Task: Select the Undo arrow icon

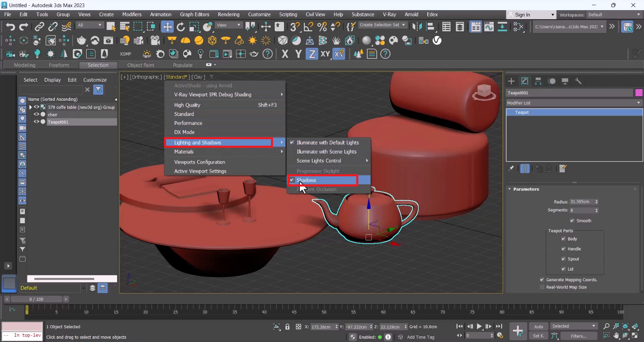Action: [10, 27]
